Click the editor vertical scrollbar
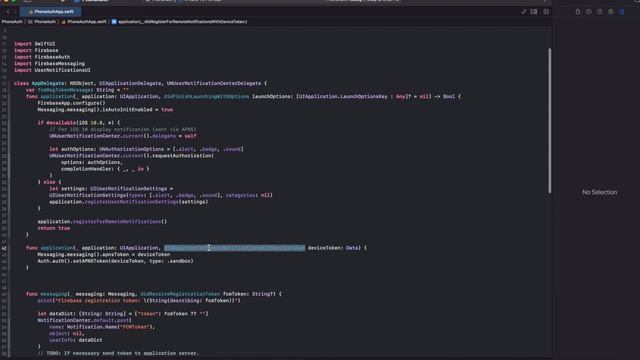The width and height of the screenshot is (640, 360). [550, 120]
